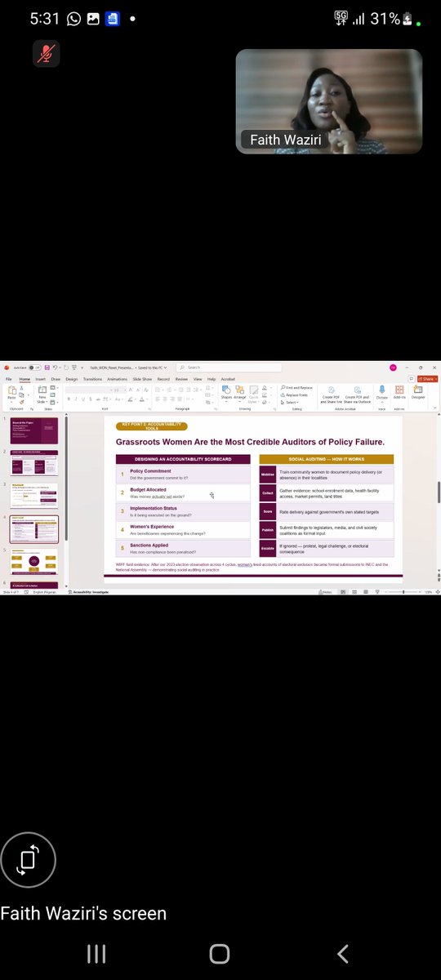Click Replace Fonts
The image size is (441, 980).
point(295,395)
